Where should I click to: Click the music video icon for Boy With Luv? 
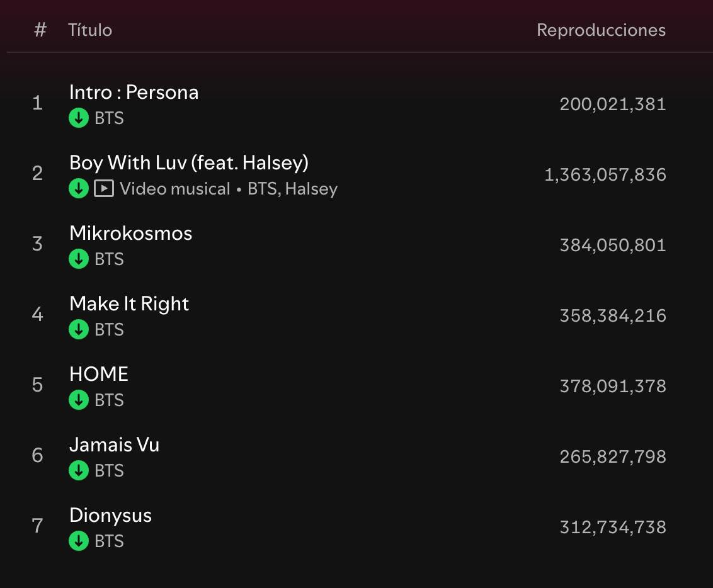pos(103,189)
